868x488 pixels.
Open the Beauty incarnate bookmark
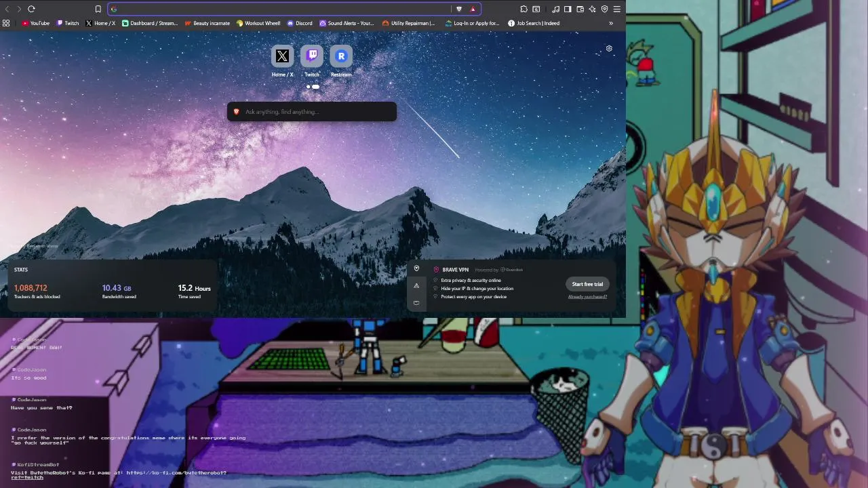[x=208, y=23]
